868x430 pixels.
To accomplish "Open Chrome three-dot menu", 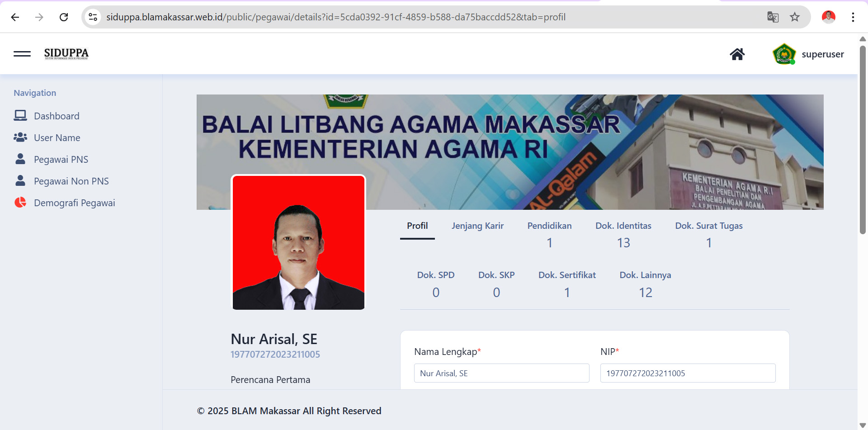I will pos(853,17).
